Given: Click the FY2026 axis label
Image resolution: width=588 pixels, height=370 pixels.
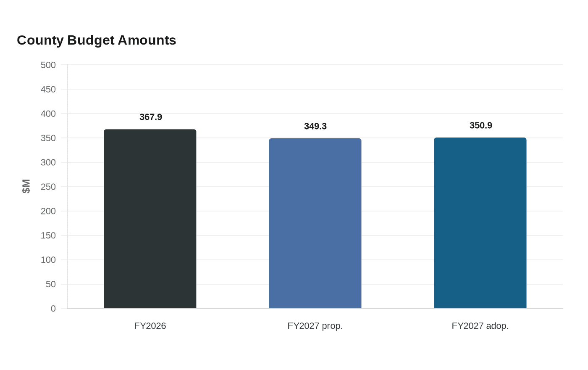Looking at the screenshot, I should pyautogui.click(x=150, y=326).
